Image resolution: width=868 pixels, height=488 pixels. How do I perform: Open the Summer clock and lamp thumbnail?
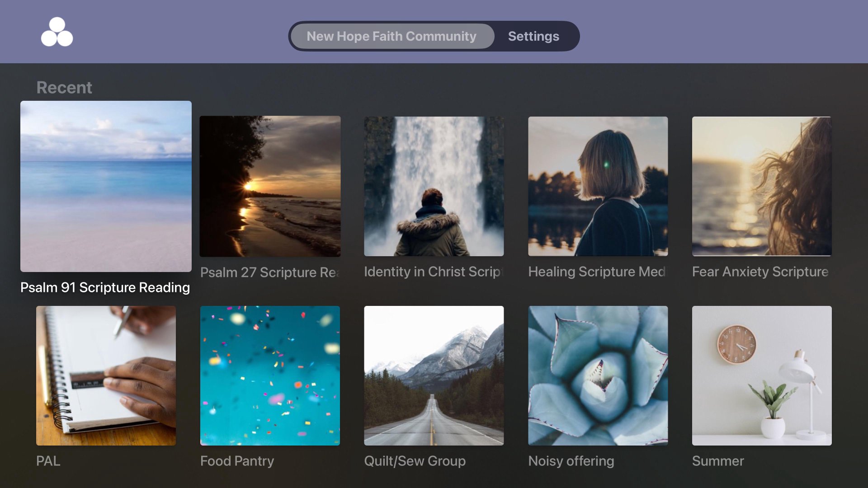pos(762,375)
